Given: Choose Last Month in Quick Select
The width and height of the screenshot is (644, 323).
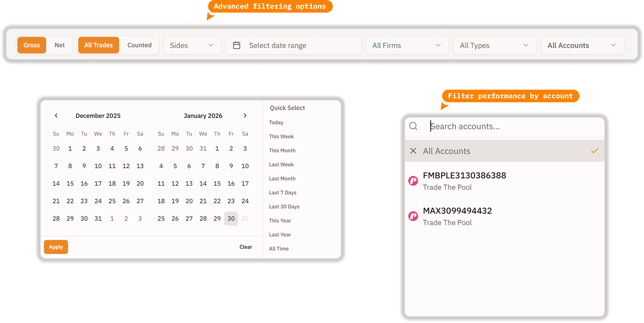Looking at the screenshot, I should (x=282, y=179).
